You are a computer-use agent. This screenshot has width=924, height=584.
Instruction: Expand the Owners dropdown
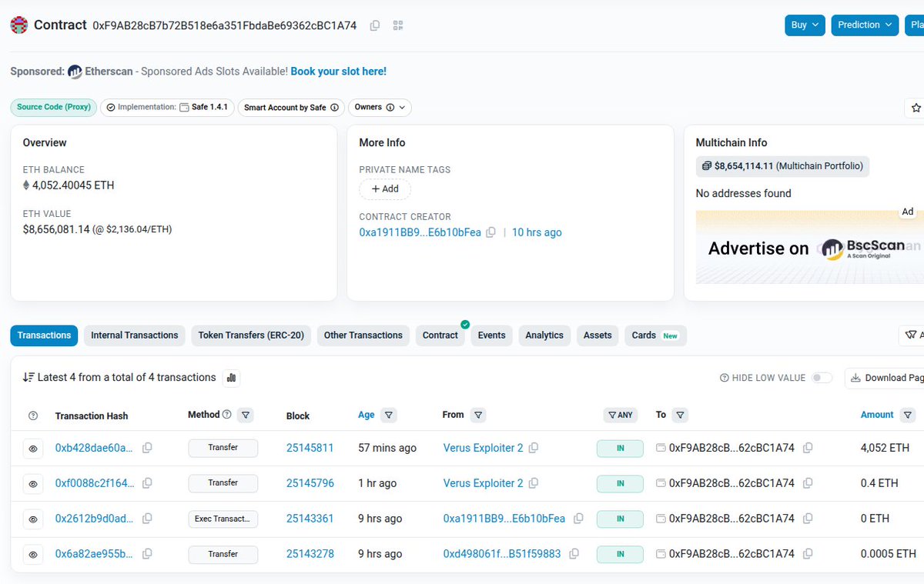point(380,108)
